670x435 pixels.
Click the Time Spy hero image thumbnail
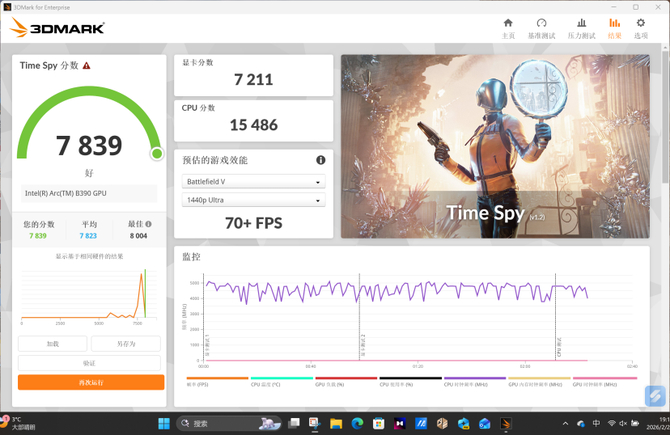point(495,146)
